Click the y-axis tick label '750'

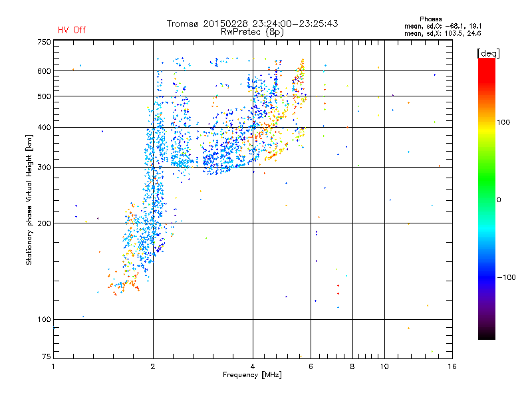tap(44, 42)
